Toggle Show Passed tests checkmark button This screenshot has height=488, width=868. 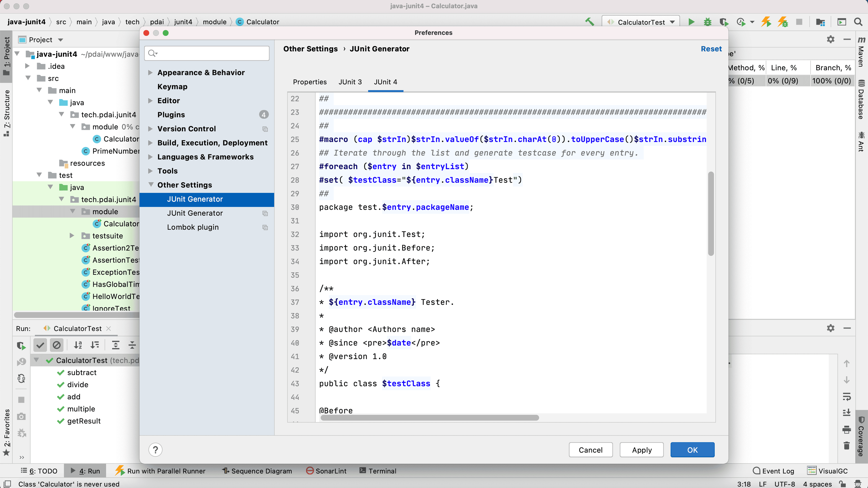tap(40, 345)
